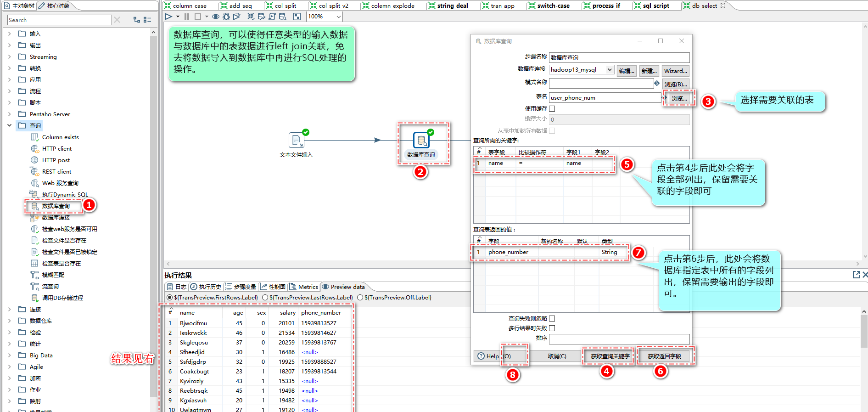The height and width of the screenshot is (412, 868).
Task: Expand the Big Data folder
Action: (9, 355)
